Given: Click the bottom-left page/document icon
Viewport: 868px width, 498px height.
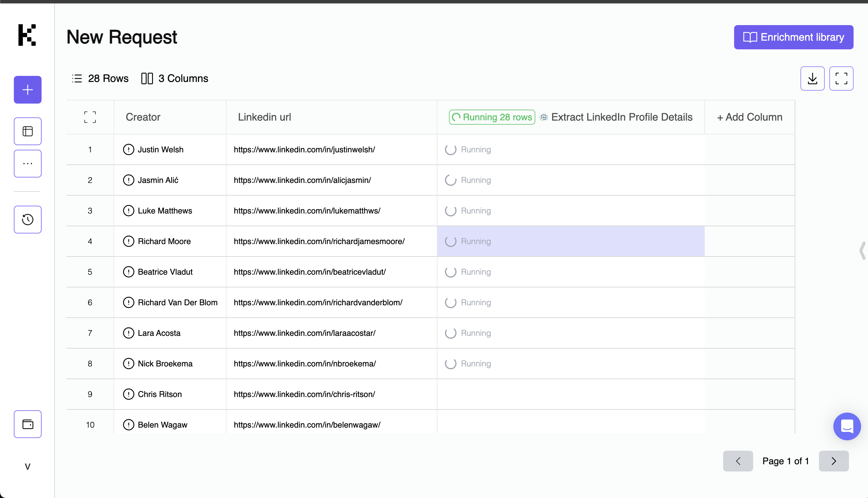Looking at the screenshot, I should click(x=27, y=425).
